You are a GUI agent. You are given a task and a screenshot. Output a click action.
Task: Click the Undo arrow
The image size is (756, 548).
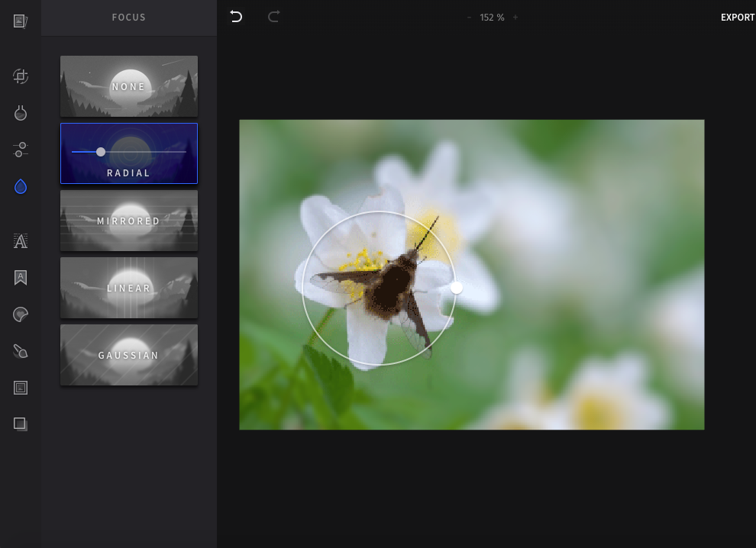tap(235, 16)
